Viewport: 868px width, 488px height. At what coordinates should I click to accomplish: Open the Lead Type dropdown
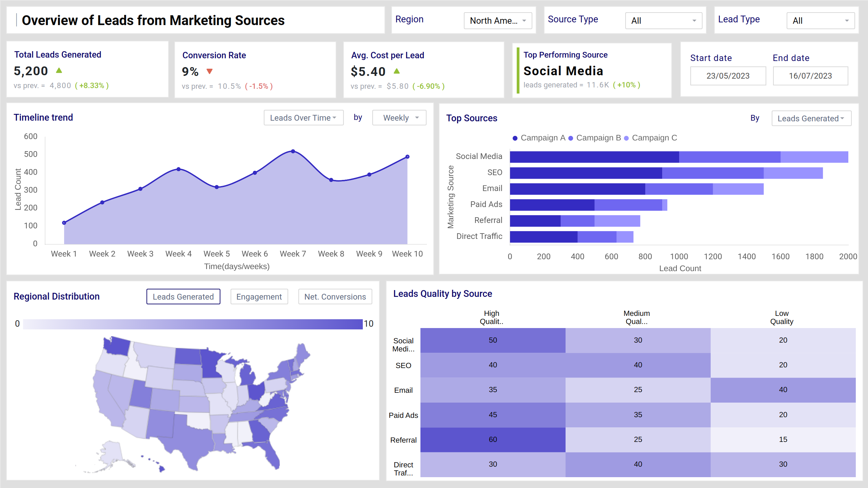(x=821, y=21)
